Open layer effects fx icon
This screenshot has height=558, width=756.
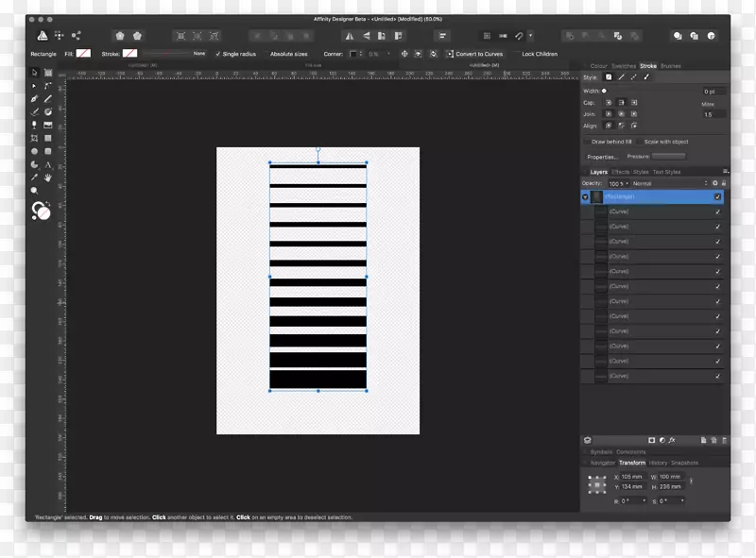pos(673,440)
